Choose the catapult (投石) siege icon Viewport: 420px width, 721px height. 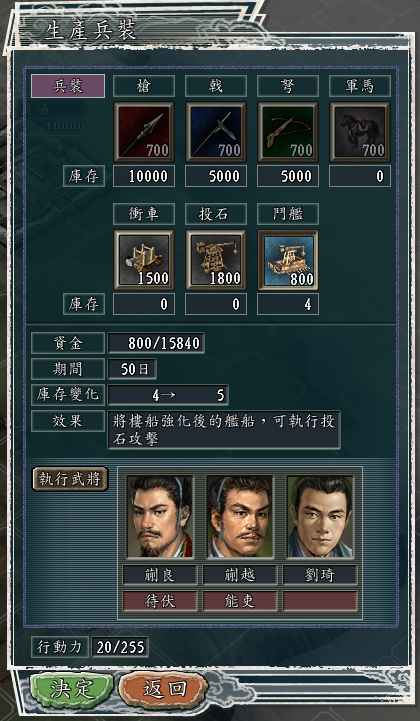point(216,260)
